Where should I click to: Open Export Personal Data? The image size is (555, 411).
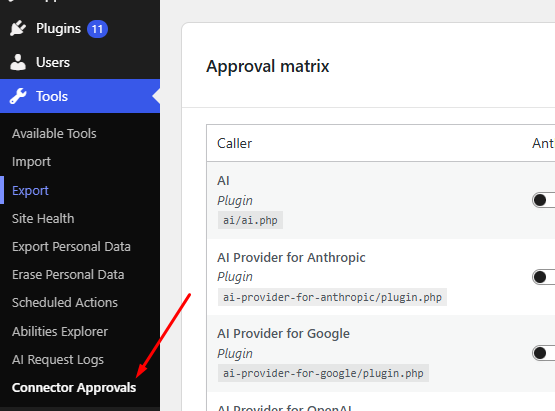(x=71, y=246)
